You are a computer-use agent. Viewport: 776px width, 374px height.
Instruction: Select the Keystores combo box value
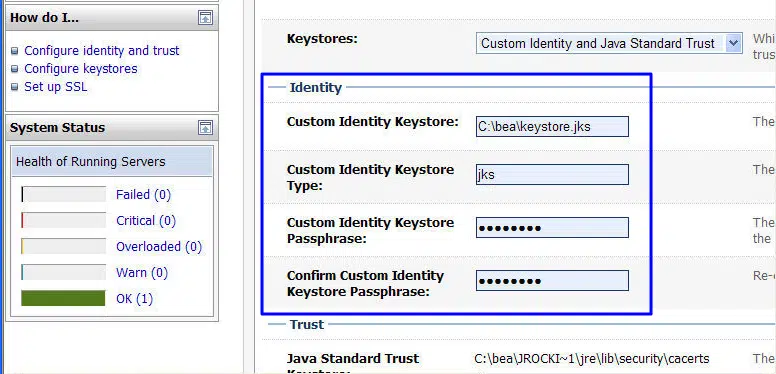609,44
